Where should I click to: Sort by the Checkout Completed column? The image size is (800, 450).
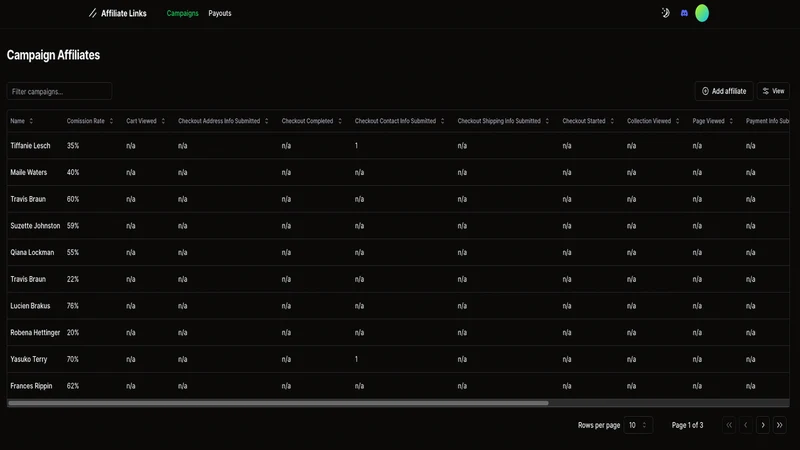pyautogui.click(x=311, y=121)
